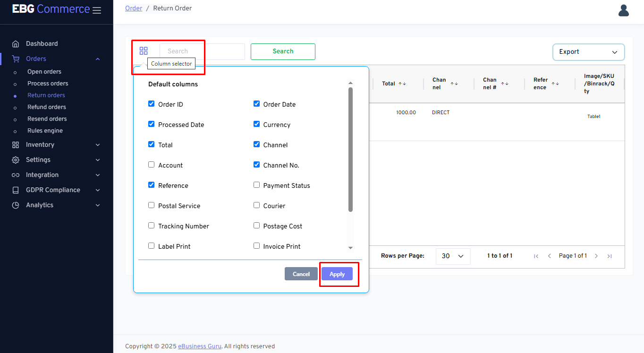The height and width of the screenshot is (353, 644).
Task: Click the column list scrollbar thumb
Action: click(350, 149)
